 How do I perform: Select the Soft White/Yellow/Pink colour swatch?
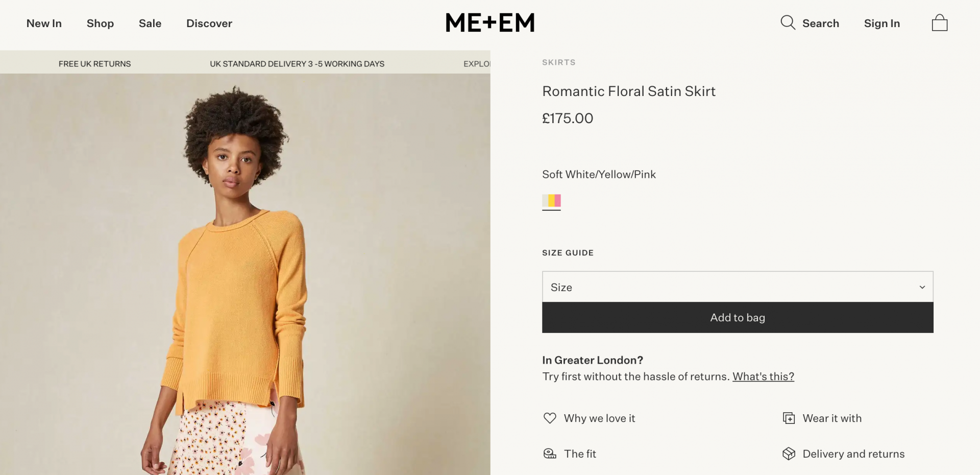click(x=551, y=201)
